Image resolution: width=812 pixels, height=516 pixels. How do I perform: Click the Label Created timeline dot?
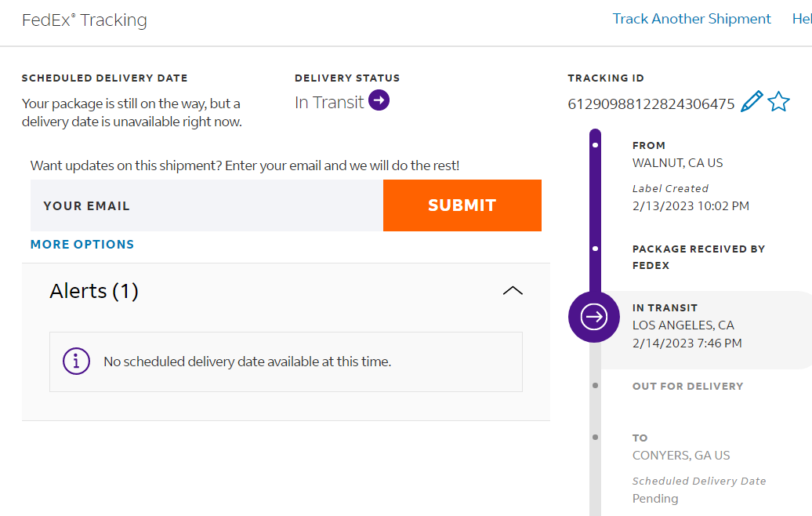pos(596,145)
